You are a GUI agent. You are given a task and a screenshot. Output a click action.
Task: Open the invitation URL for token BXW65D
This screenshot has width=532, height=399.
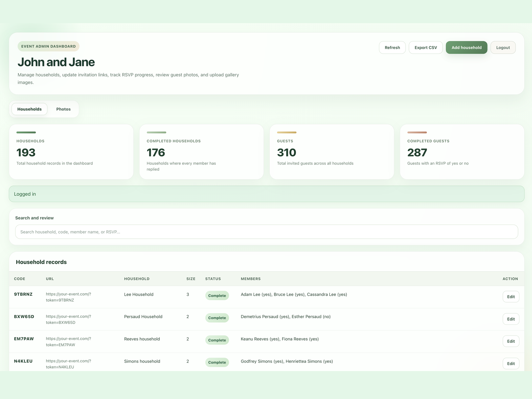(68, 319)
